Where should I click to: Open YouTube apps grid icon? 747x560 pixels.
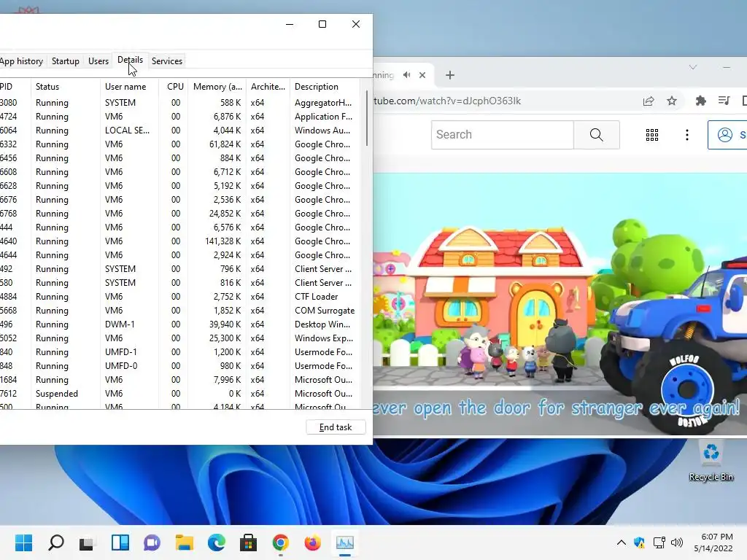point(651,135)
